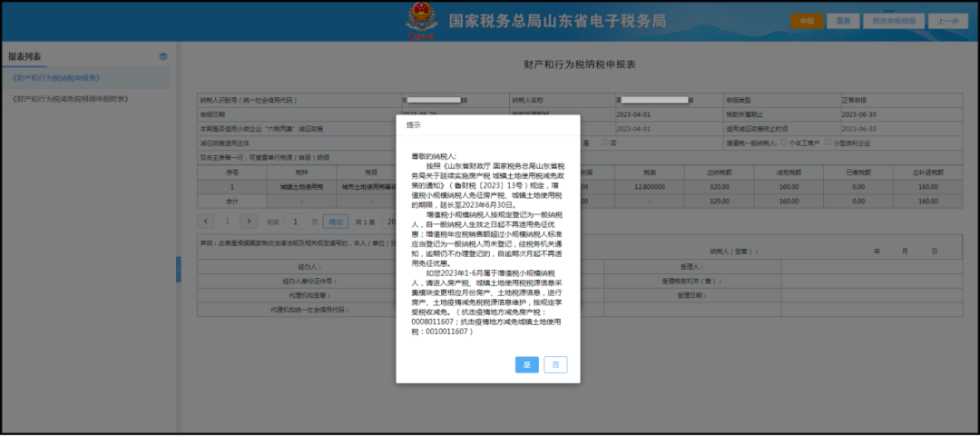Image resolution: width=980 pixels, height=436 pixels.
Task: Click the 受理日期 label cell
Action: (x=692, y=295)
